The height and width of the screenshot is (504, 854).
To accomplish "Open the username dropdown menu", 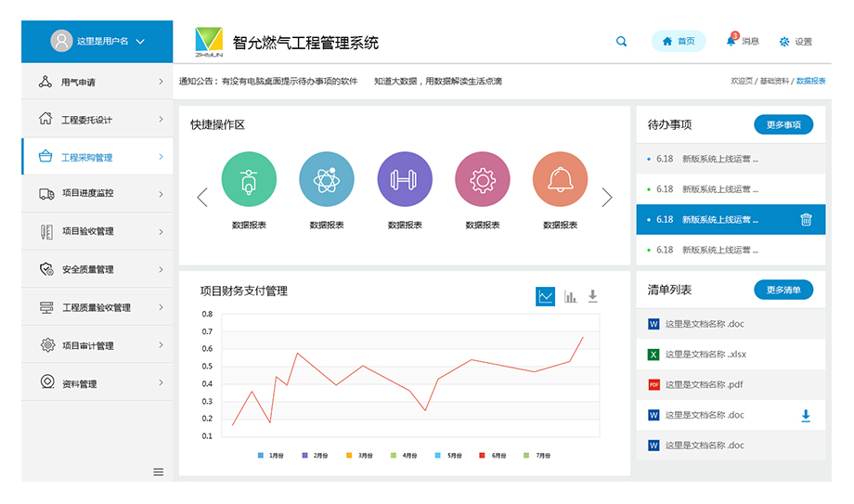I will [97, 41].
